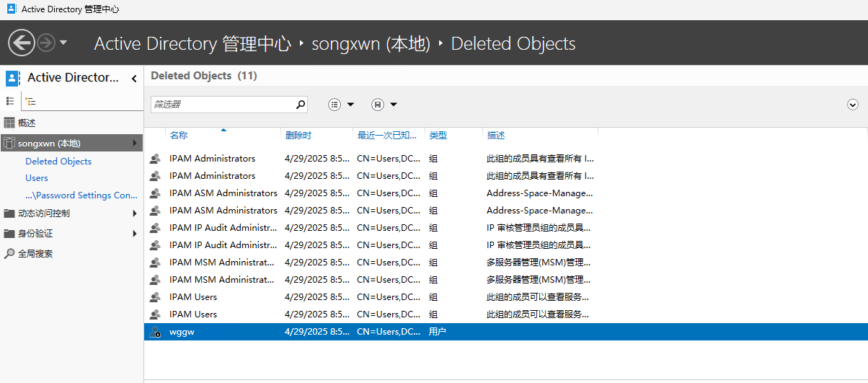Screen dimensions: 868x383
Task: Switch navigation pane to tree view
Action: 30,102
